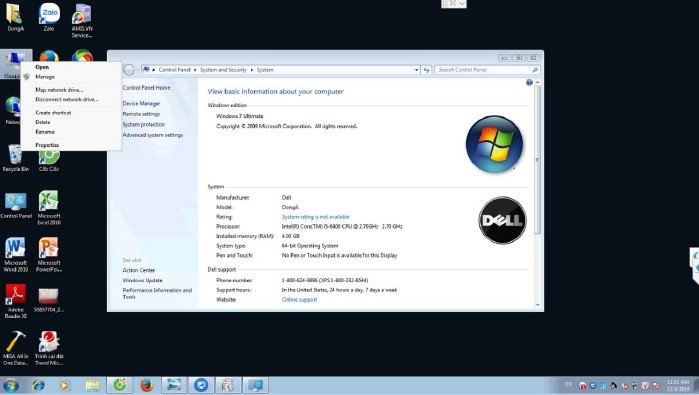Open the Online support website link

(300, 300)
